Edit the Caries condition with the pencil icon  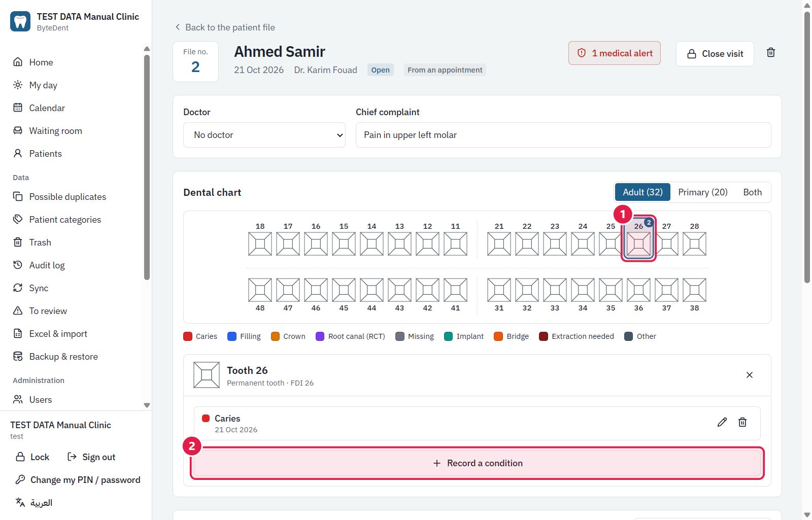pos(722,422)
